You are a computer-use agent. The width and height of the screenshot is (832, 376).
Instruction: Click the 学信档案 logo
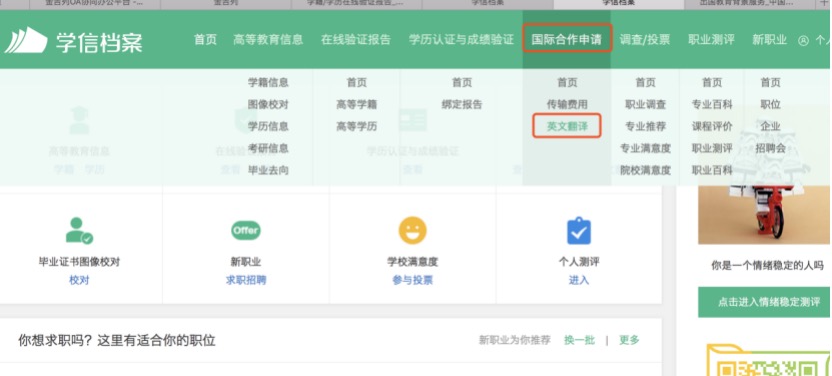[x=74, y=40]
